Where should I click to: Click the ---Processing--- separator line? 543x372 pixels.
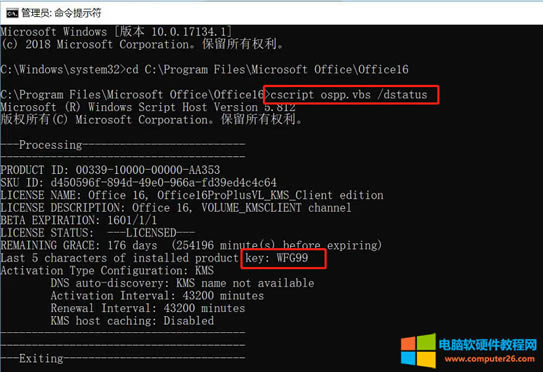click(x=123, y=145)
